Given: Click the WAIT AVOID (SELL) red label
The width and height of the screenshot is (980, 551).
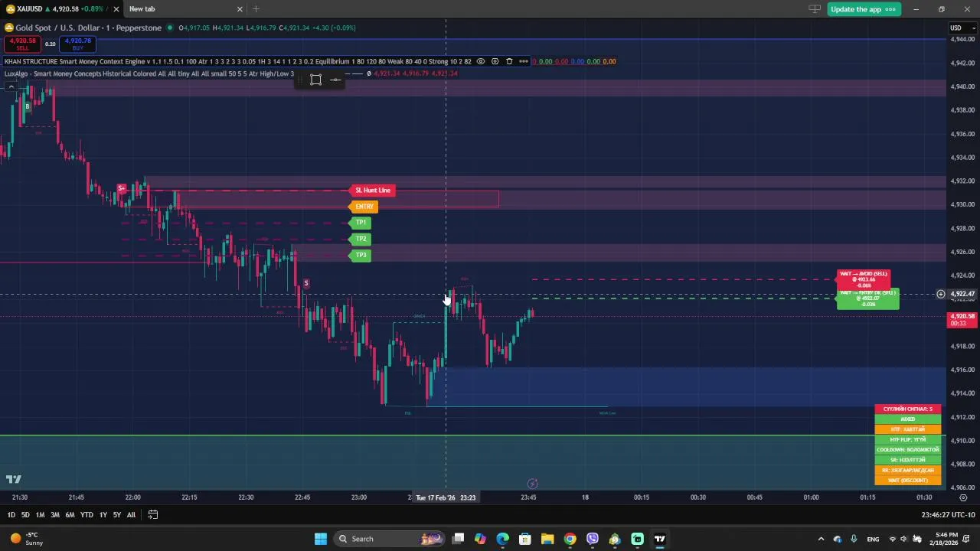Looking at the screenshot, I should 864,279.
